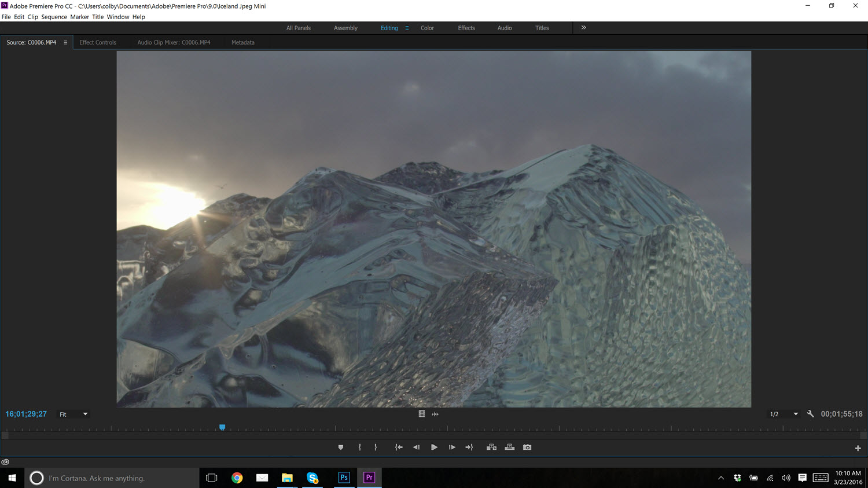Open Task View in taskbar
Viewport: 868px width, 488px height.
[211, 478]
